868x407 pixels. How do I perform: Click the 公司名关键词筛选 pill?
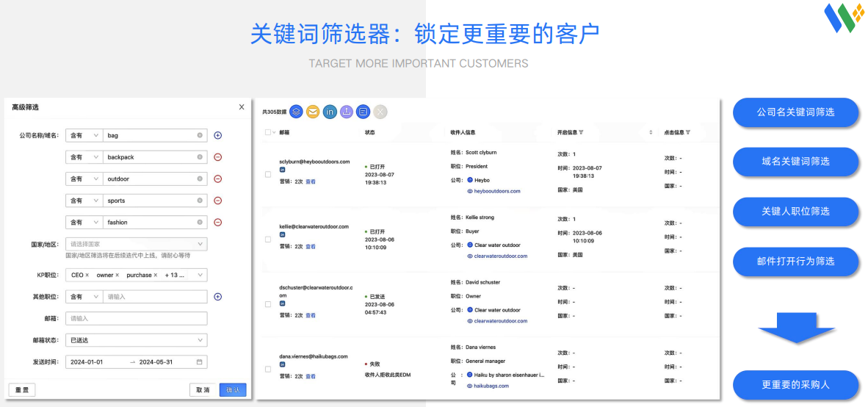pos(795,112)
